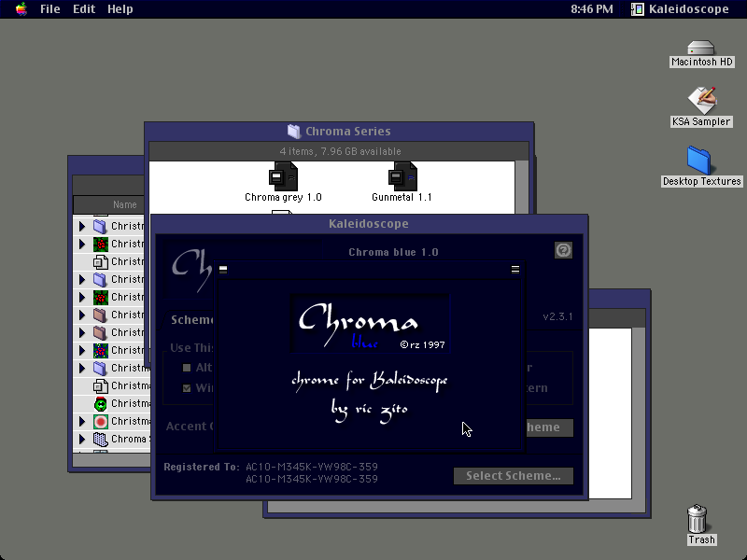Uncheck the 'Win' checkbox in Kaleidoscope
This screenshot has height=560, width=747.
[x=187, y=388]
